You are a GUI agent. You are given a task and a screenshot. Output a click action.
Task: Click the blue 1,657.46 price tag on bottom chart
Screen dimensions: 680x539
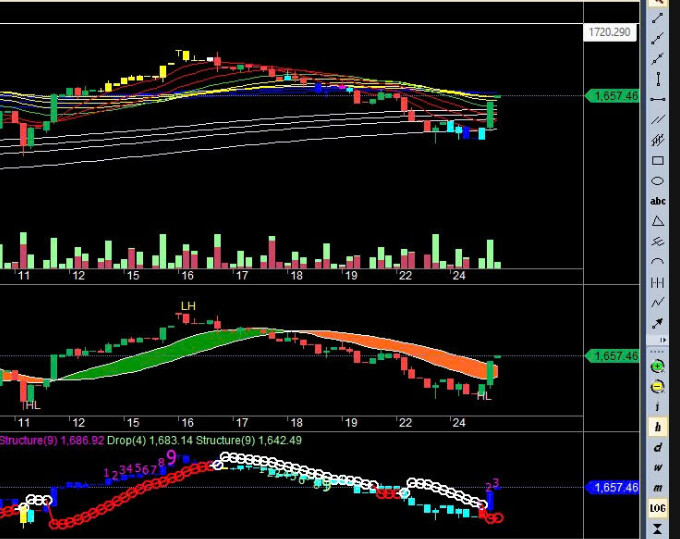612,487
